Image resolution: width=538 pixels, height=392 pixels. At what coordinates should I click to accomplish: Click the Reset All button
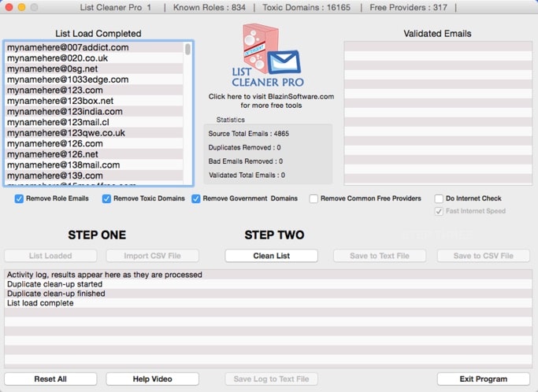pos(50,379)
